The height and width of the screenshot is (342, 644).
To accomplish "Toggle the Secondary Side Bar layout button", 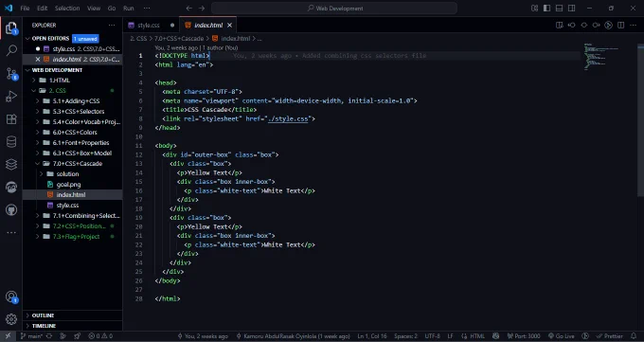I will click(571, 9).
